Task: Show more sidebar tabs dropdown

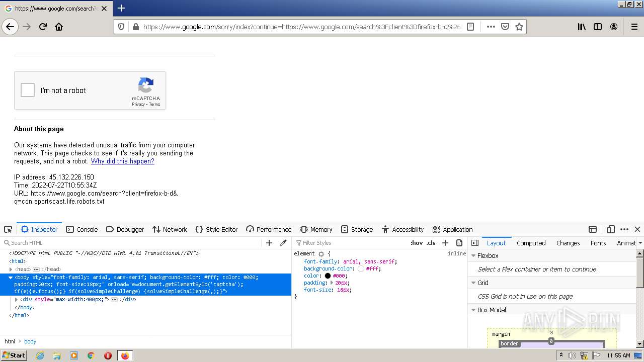Action: click(639, 243)
